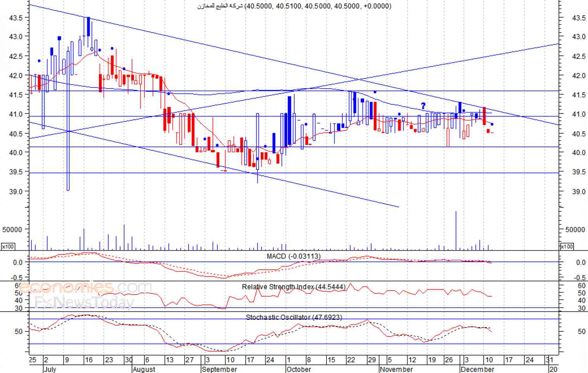Click the 43.5 price label on left axis

(x=16, y=17)
